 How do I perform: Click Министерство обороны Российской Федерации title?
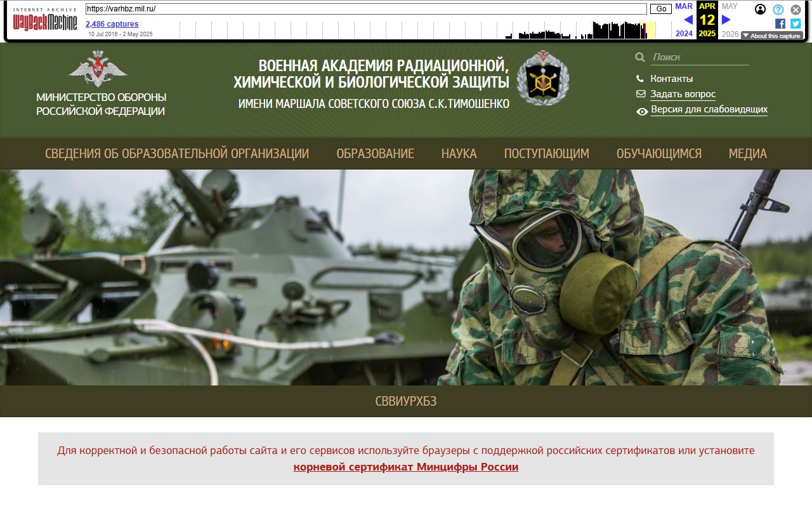(101, 104)
